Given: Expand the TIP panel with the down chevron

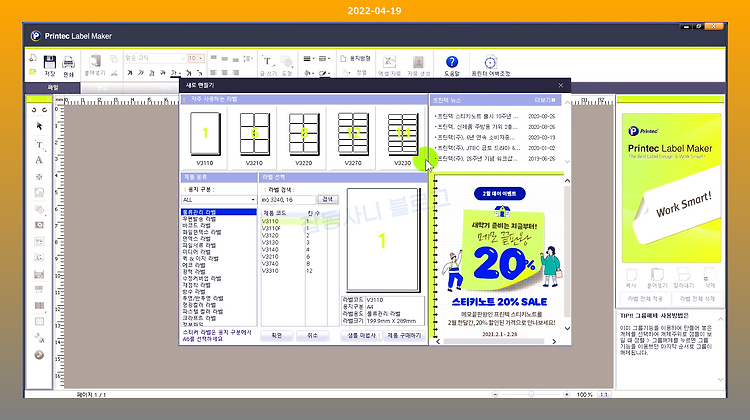Looking at the screenshot, I should 720,379.
